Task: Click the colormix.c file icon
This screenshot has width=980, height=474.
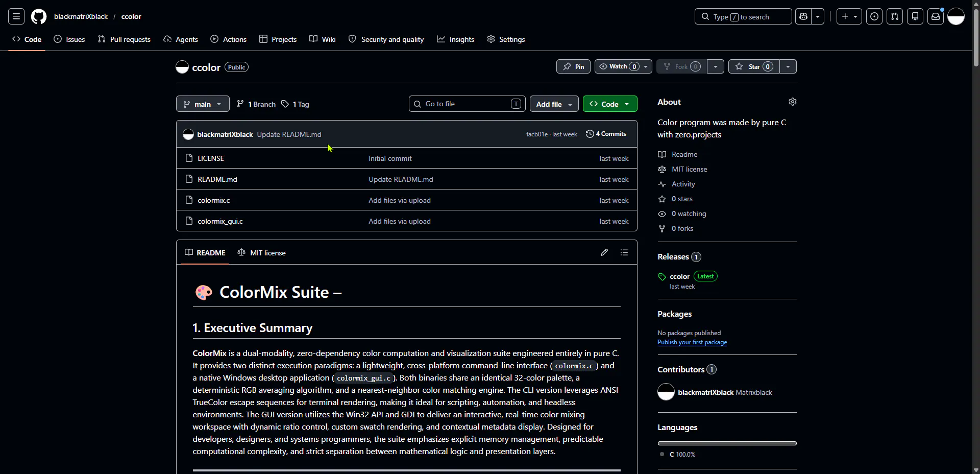Action: pyautogui.click(x=189, y=200)
